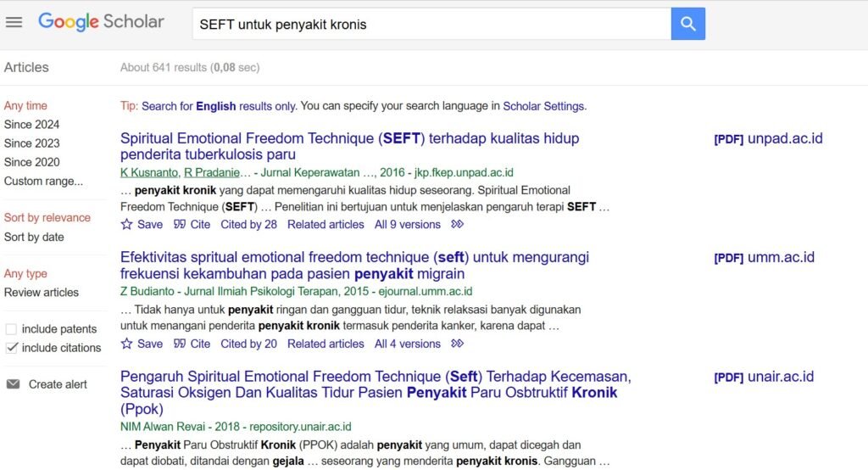Click the Cite text for migrain result

(x=200, y=344)
